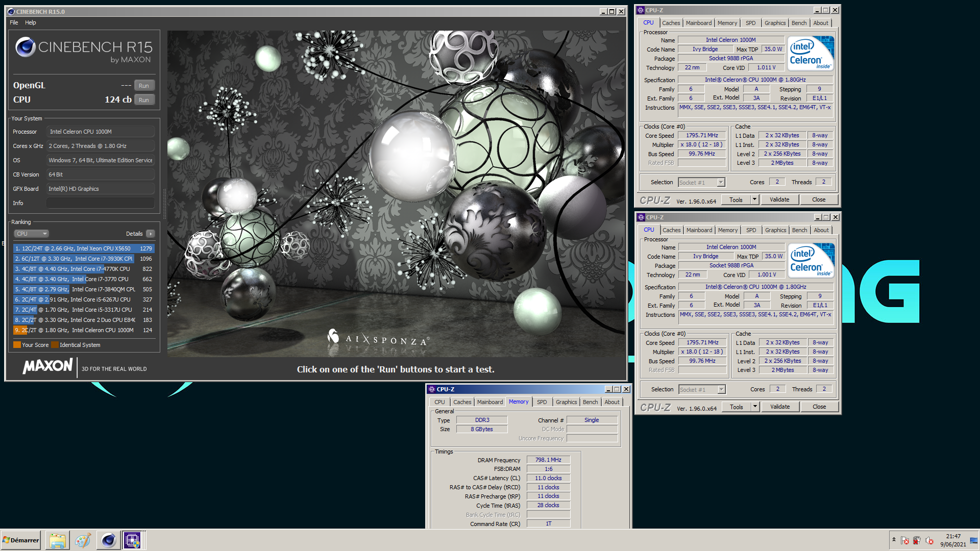This screenshot has width=980, height=551.
Task: Click middle CPU-Z window title bar icon
Action: (641, 217)
